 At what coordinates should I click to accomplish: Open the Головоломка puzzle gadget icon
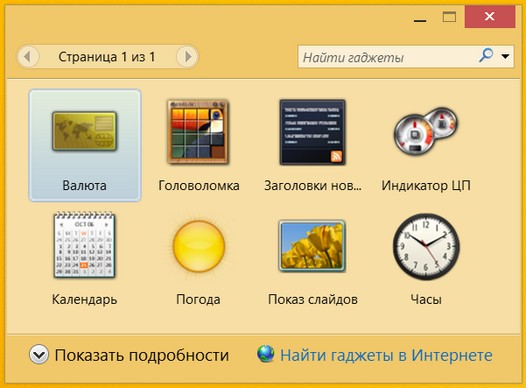tap(198, 132)
